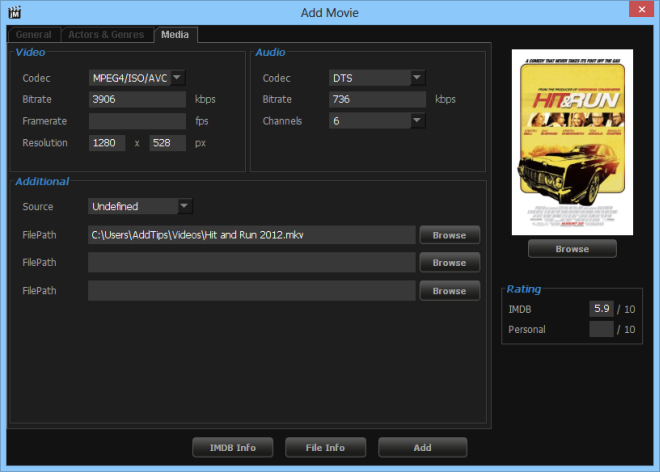Close the Add Movie window

point(641,9)
